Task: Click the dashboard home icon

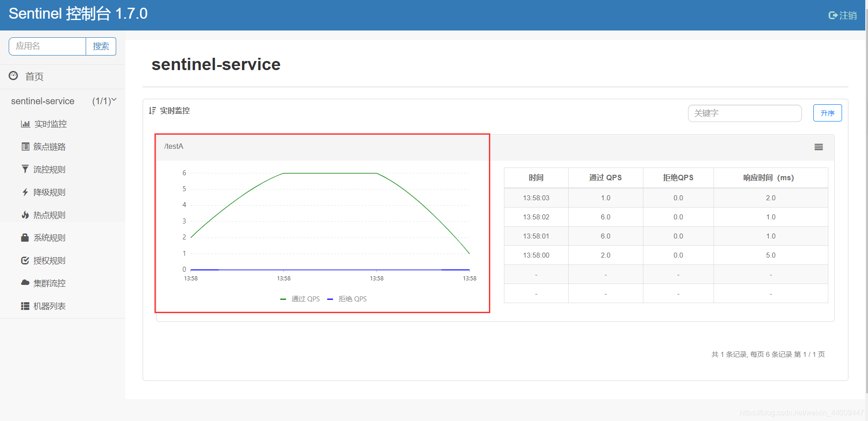Action: [14, 76]
